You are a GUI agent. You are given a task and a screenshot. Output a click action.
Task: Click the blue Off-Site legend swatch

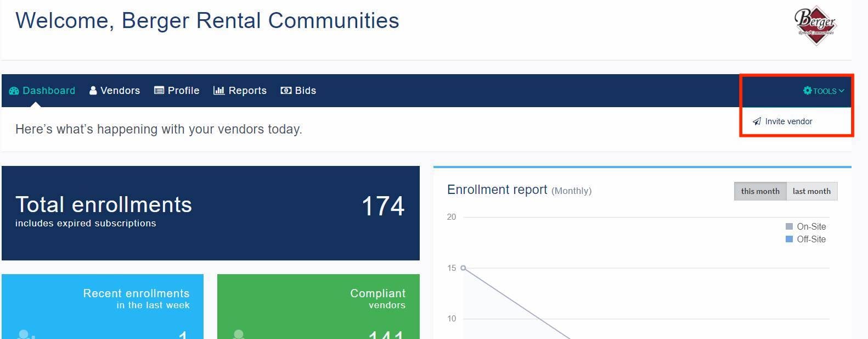click(789, 239)
